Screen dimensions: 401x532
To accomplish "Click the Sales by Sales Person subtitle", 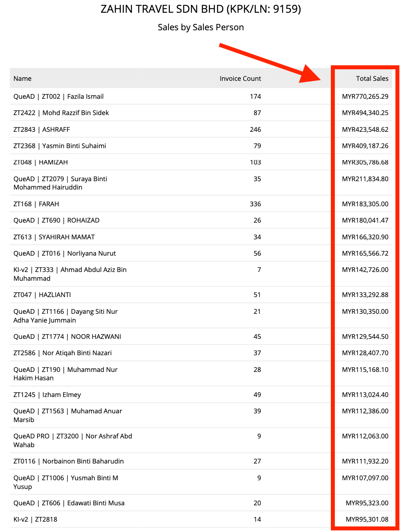I will (200, 27).
